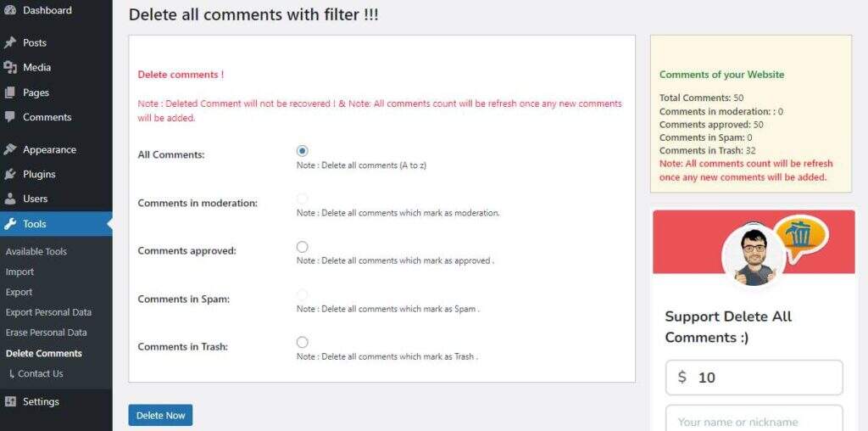Click the Settings sliders icon

(x=10, y=401)
